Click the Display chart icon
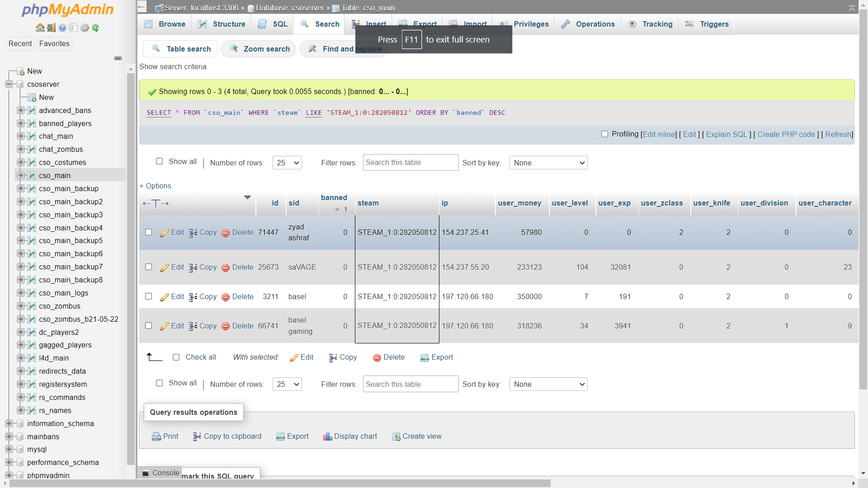Viewport: 868px width, 488px height. click(x=327, y=436)
